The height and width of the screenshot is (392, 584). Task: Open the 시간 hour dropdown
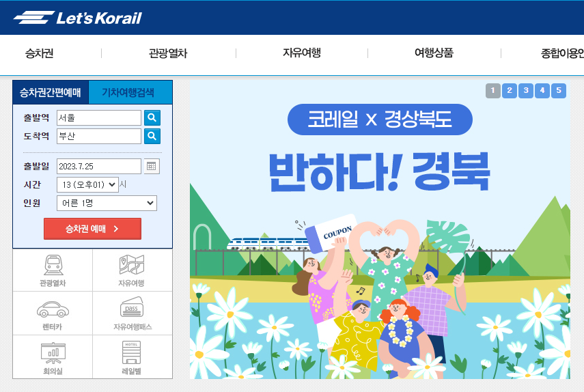click(87, 184)
